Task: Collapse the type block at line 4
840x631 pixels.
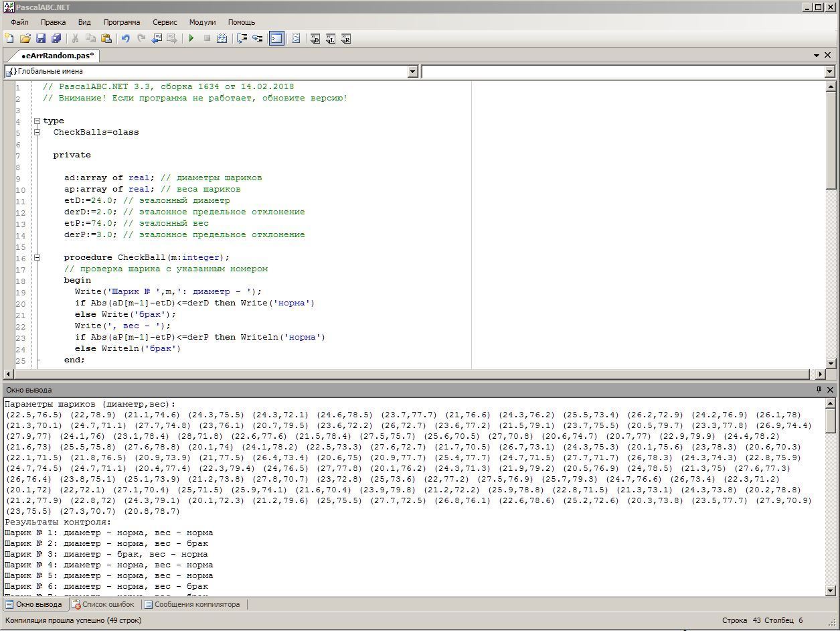Action: pyautogui.click(x=37, y=121)
